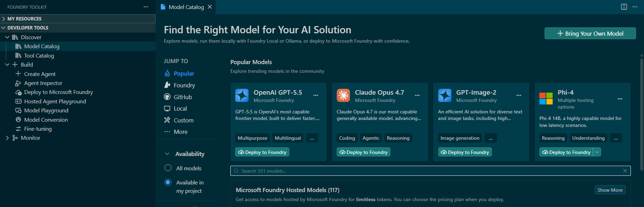
Task: Click the Popular flame icon in Jump To
Action: point(167,74)
